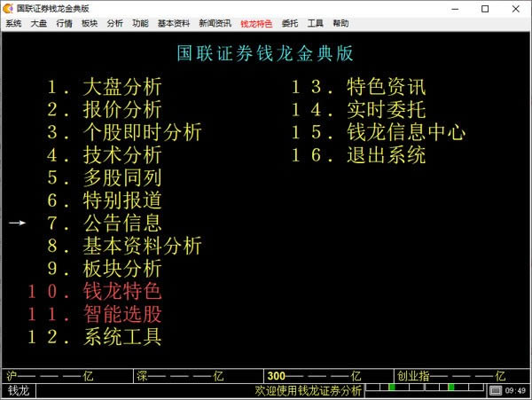Select 9. 板块分析
The width and height of the screenshot is (532, 400).
[x=105, y=269]
